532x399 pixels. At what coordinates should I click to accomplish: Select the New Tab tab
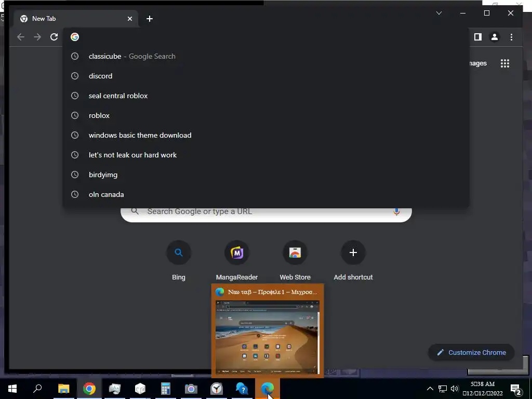(x=76, y=19)
